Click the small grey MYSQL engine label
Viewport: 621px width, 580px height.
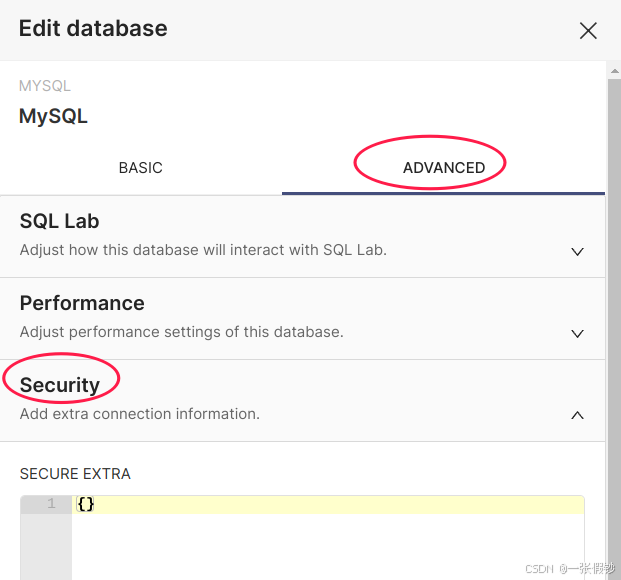click(45, 86)
